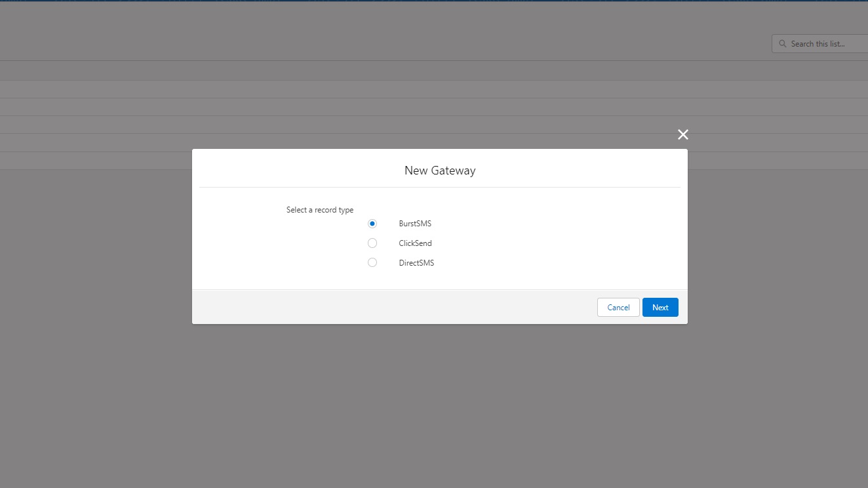Image resolution: width=868 pixels, height=488 pixels.
Task: Proceed by clicking the Next button
Action: tap(660, 308)
